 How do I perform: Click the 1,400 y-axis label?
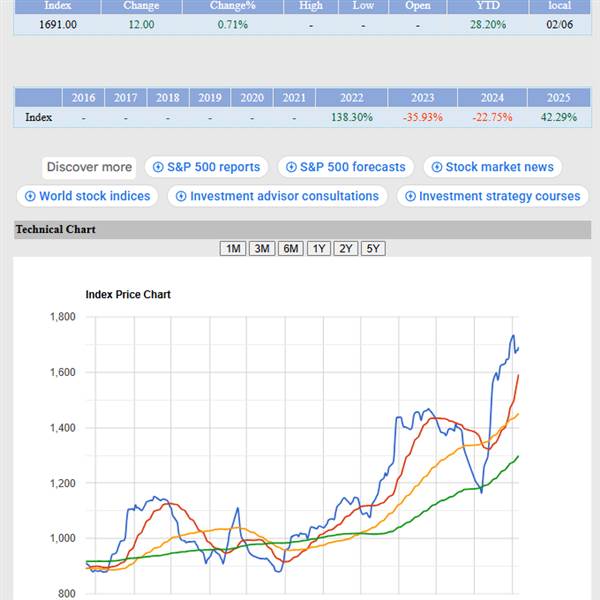63,428
